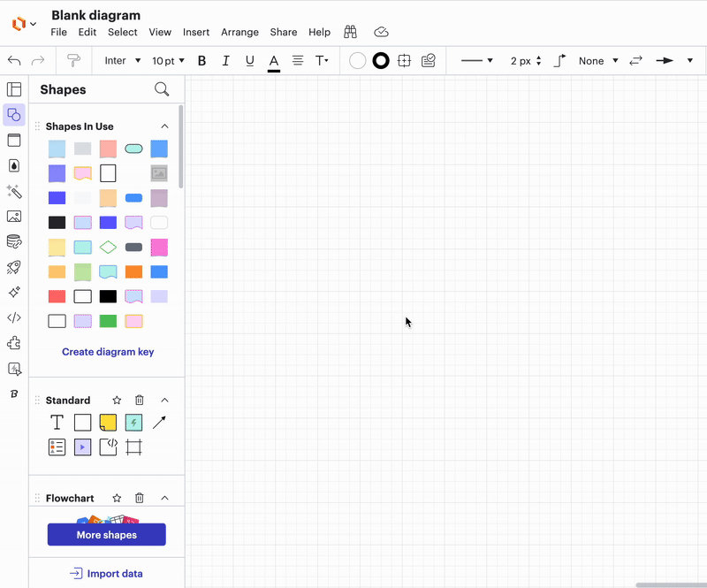Click Create diagram key link

tap(108, 352)
